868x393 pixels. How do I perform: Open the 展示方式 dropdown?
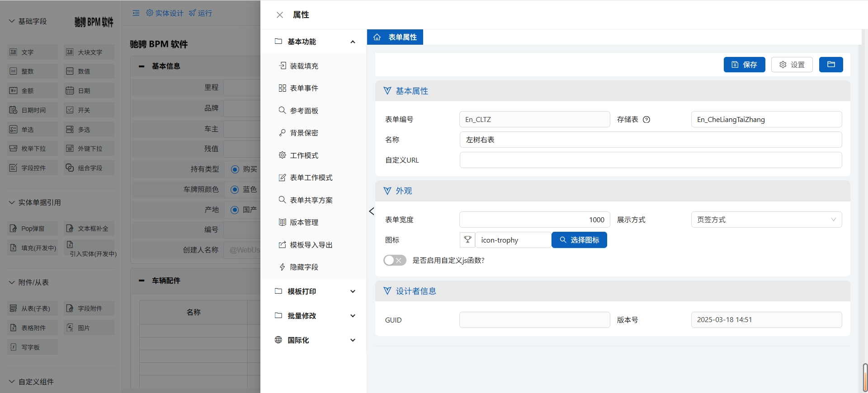pos(766,220)
